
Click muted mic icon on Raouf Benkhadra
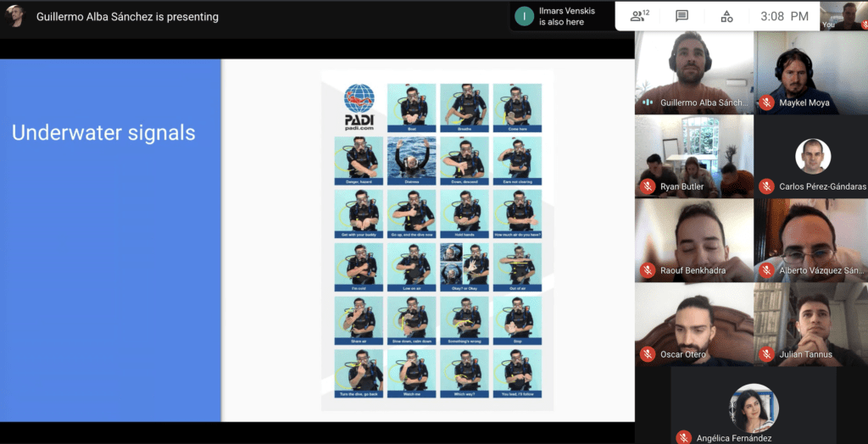pyautogui.click(x=647, y=270)
